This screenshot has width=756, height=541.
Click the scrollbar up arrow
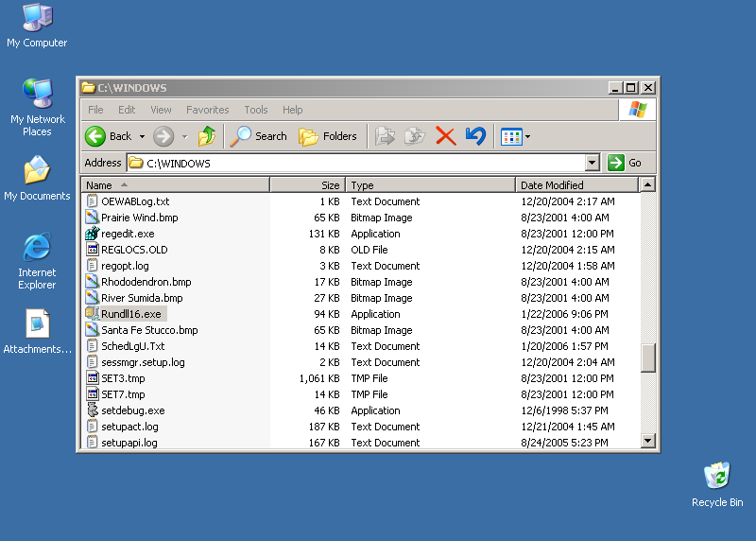tap(647, 184)
